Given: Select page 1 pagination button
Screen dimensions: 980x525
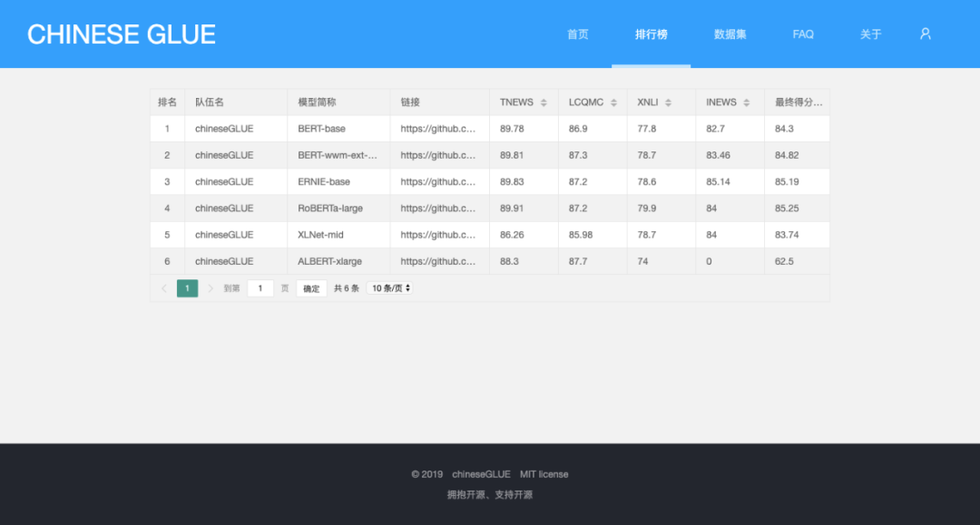Looking at the screenshot, I should [x=187, y=288].
